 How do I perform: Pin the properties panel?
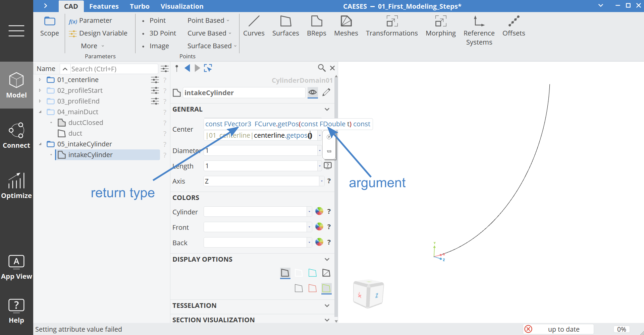coord(177,68)
